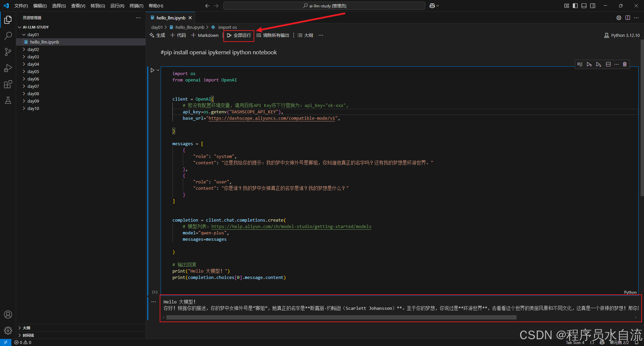Screen dimensions: 644x346
Task: Collapse the AI-LLM-STUDY root folder
Action: (x=81, y=27)
